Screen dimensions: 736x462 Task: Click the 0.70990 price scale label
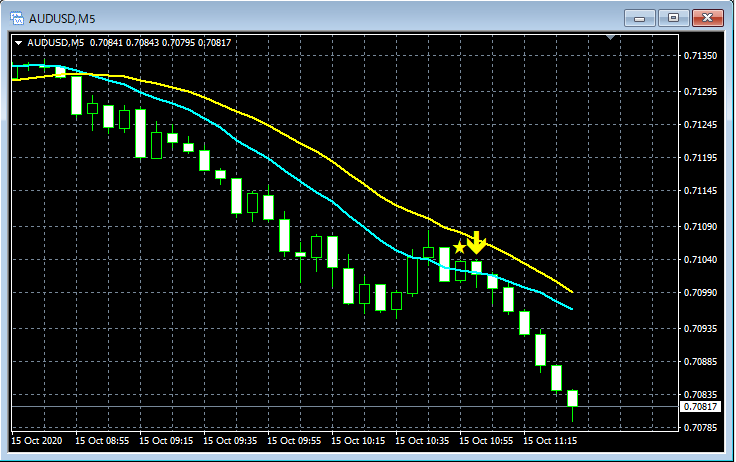click(x=700, y=293)
